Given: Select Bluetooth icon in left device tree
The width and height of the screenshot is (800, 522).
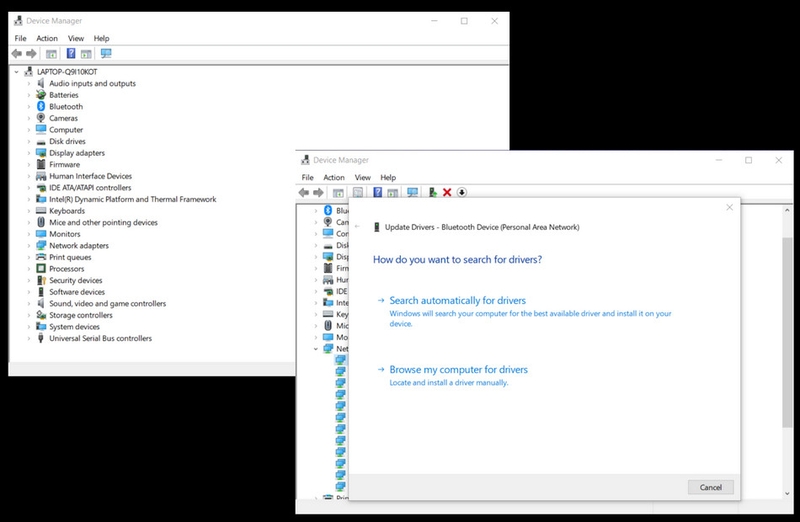Looking at the screenshot, I should click(41, 106).
